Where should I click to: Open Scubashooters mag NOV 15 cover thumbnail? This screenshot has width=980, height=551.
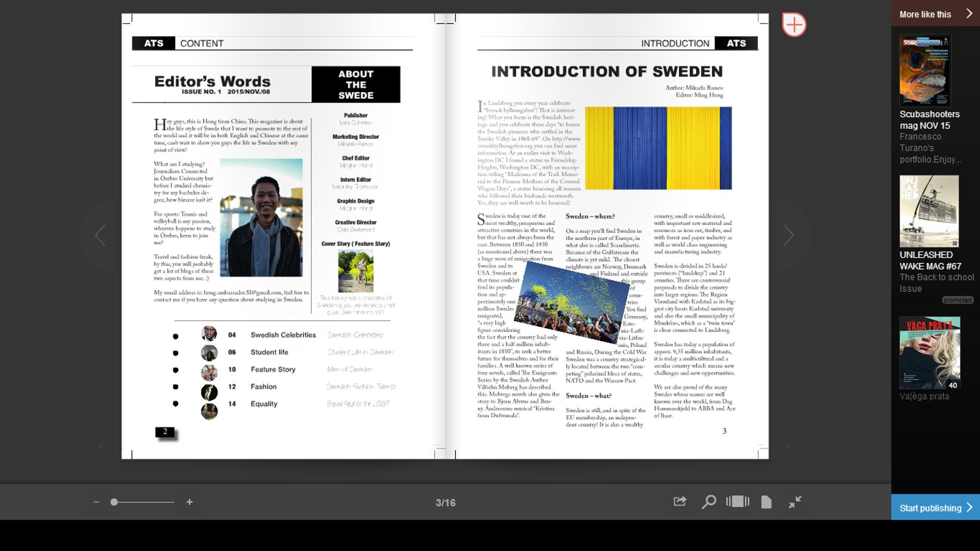click(x=925, y=70)
